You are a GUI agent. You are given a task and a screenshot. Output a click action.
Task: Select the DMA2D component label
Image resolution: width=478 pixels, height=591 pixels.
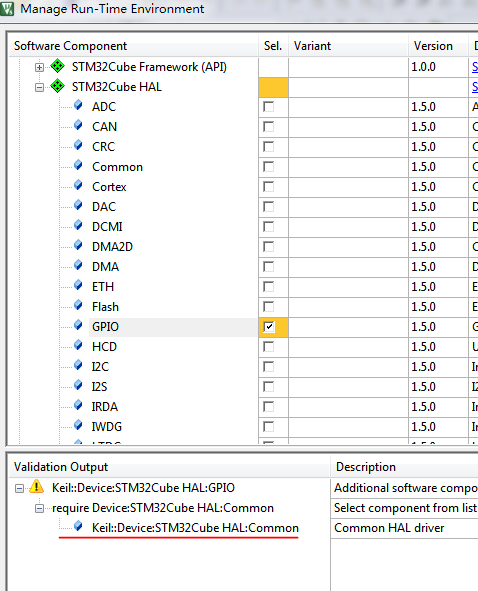click(112, 247)
